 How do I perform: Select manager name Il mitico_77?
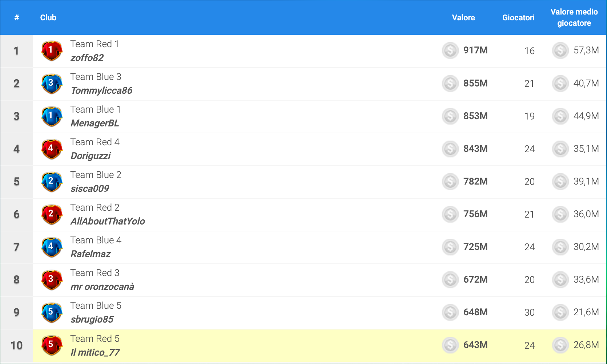pos(95,352)
